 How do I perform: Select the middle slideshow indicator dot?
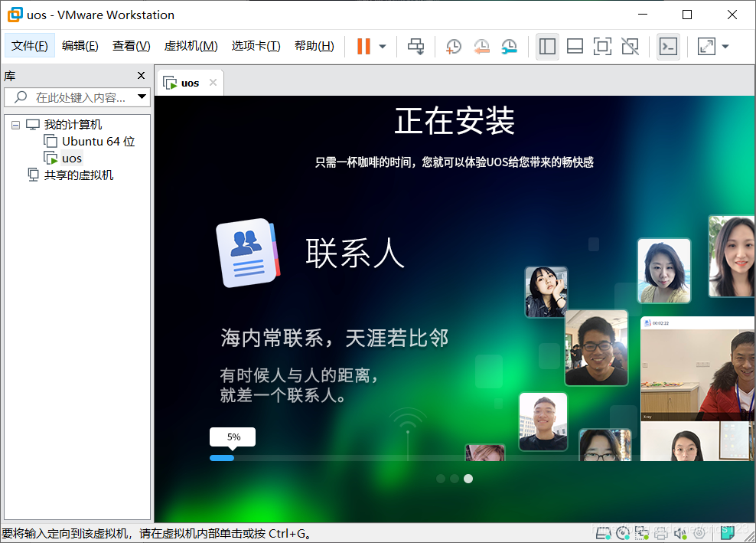pyautogui.click(x=455, y=479)
